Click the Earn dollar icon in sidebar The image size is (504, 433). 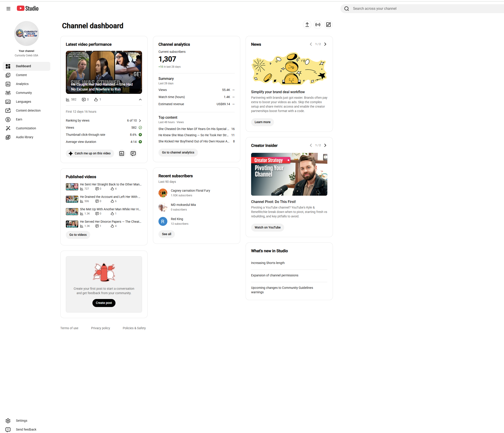coord(8,119)
